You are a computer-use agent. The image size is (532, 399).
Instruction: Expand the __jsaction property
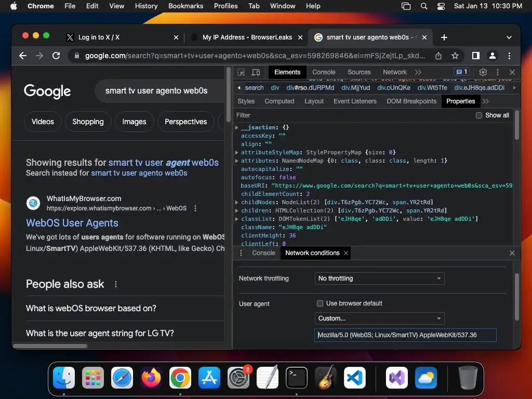[236, 128]
